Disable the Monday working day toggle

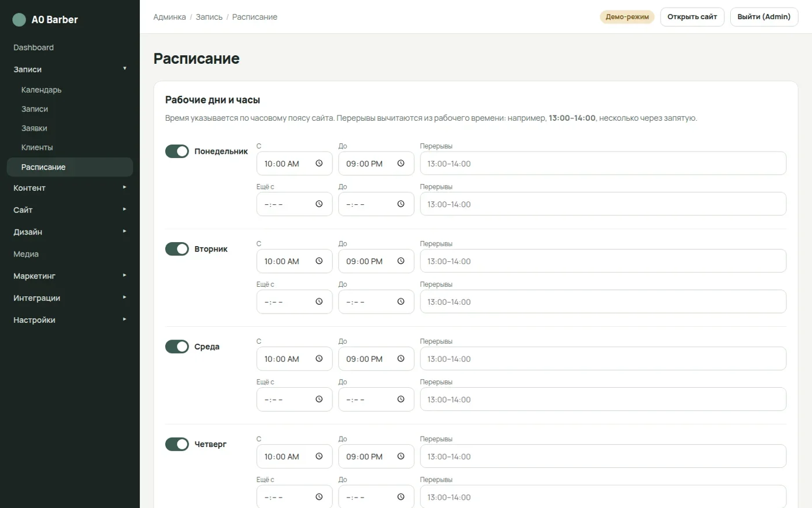[177, 152]
